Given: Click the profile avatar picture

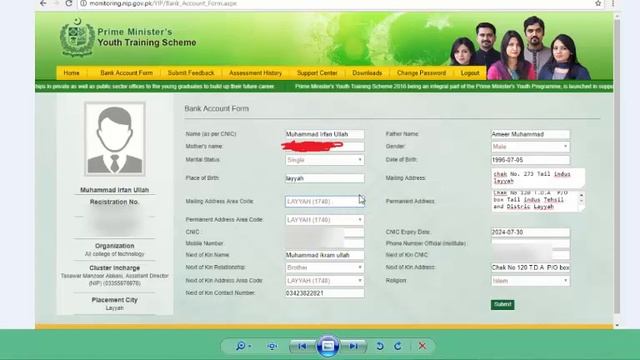Looking at the screenshot, I should point(115,139).
